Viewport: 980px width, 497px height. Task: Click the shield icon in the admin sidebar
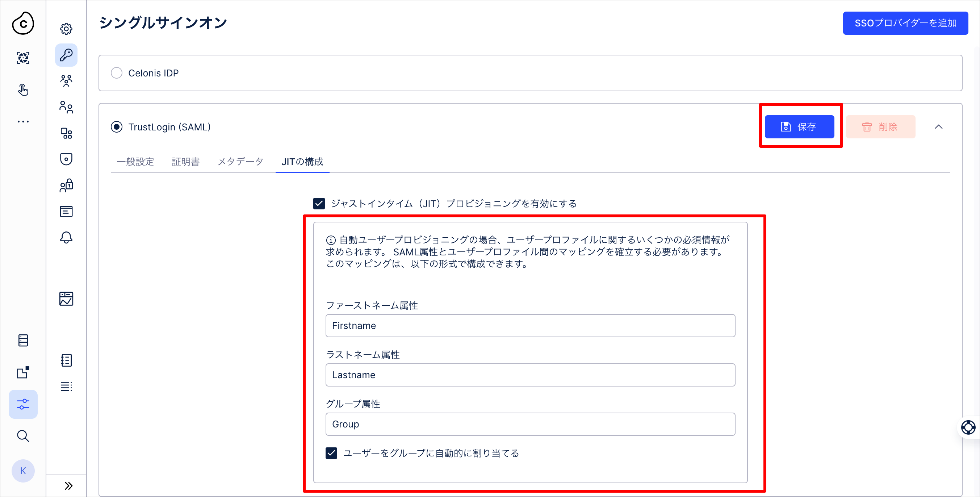pos(66,159)
